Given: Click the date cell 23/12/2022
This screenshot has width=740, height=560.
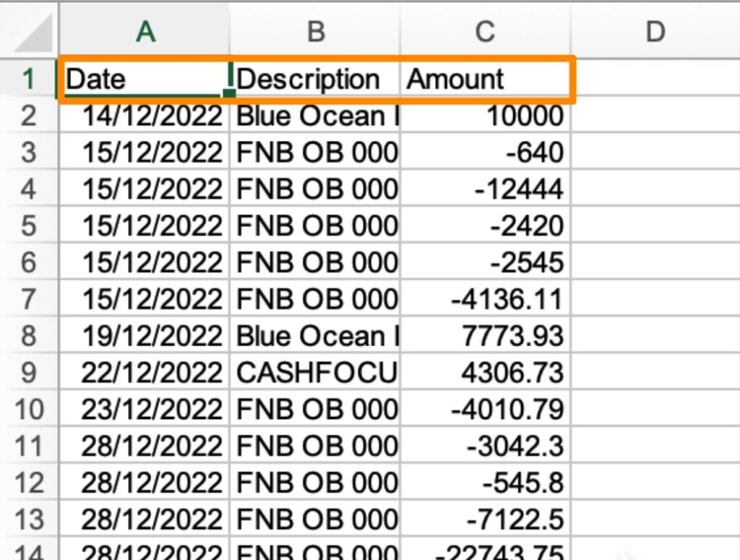Looking at the screenshot, I should tap(145, 409).
